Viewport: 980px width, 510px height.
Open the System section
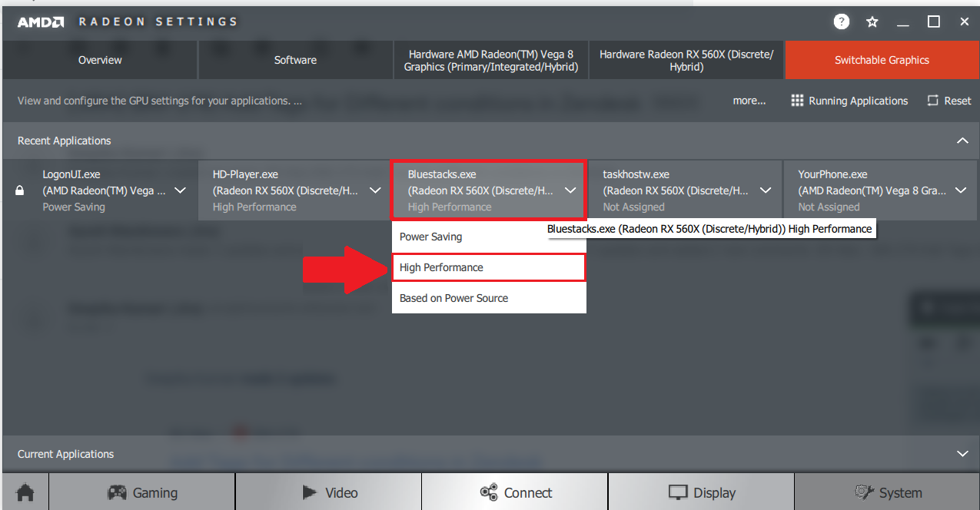(x=887, y=492)
